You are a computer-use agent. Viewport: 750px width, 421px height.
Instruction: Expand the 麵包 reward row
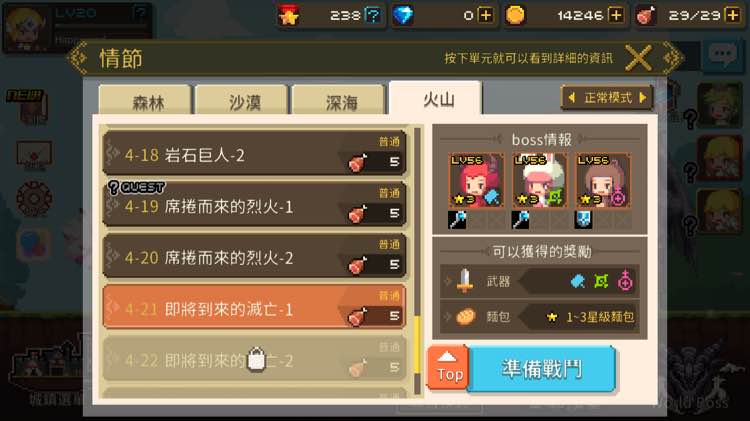(x=540, y=316)
